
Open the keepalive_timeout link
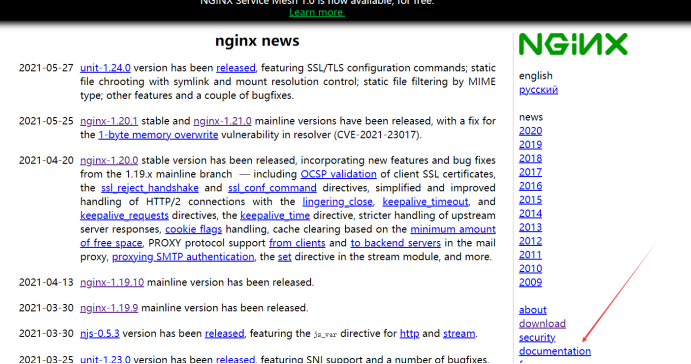(x=425, y=202)
